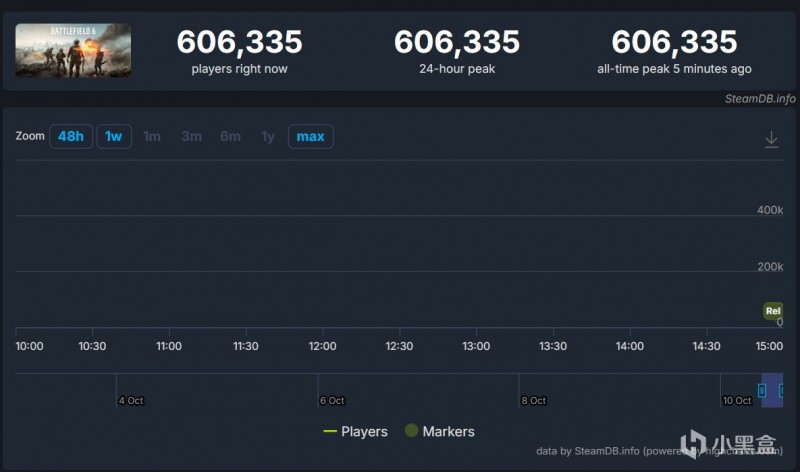
Task: Switch zoom to max range
Action: [x=310, y=136]
